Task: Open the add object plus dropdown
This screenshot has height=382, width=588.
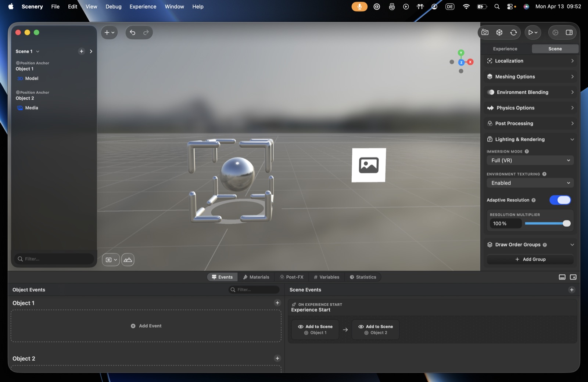Action: 109,32
